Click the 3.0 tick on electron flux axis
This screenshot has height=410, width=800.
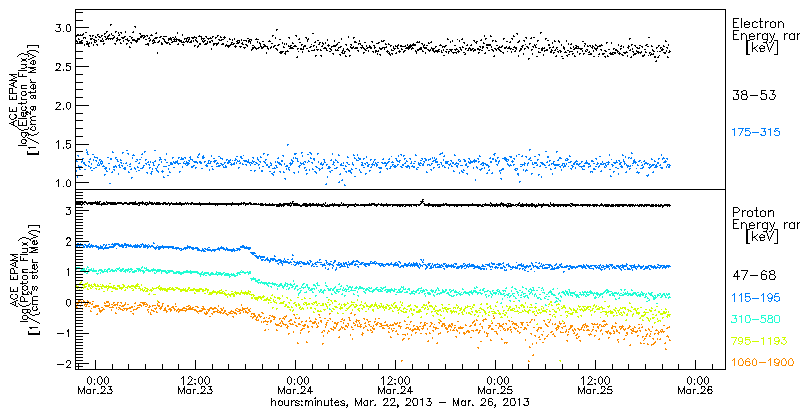63,27
